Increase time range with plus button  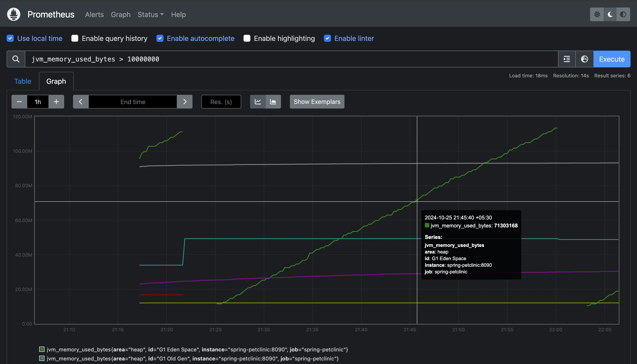point(56,102)
